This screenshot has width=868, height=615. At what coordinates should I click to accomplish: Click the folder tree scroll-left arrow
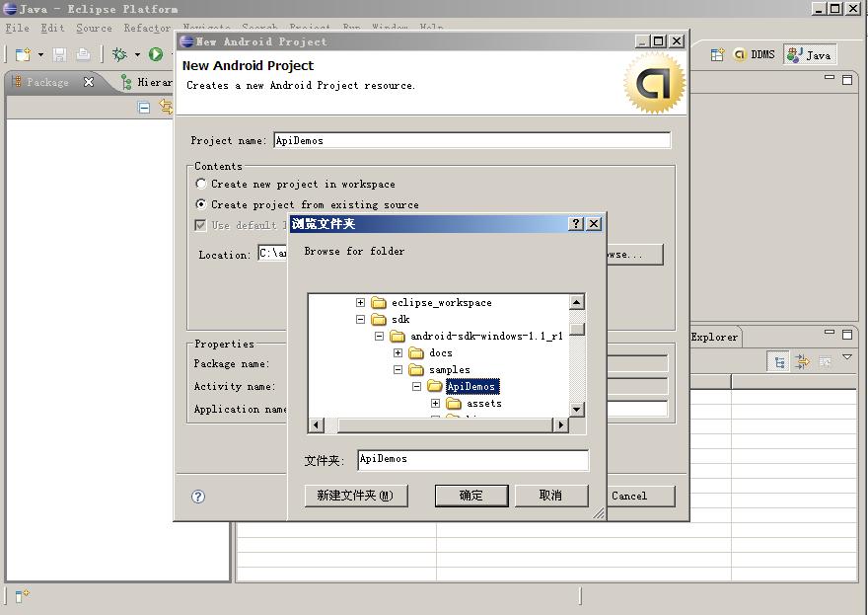pyautogui.click(x=316, y=424)
